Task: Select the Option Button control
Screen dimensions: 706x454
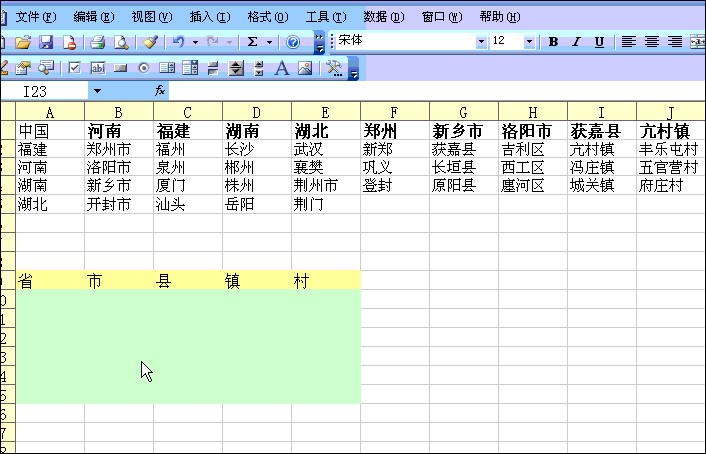Action: (x=144, y=68)
